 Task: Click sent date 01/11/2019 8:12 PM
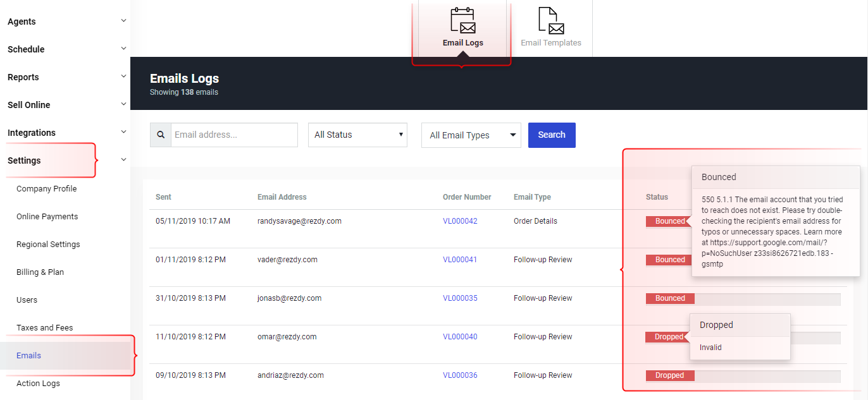click(x=190, y=260)
